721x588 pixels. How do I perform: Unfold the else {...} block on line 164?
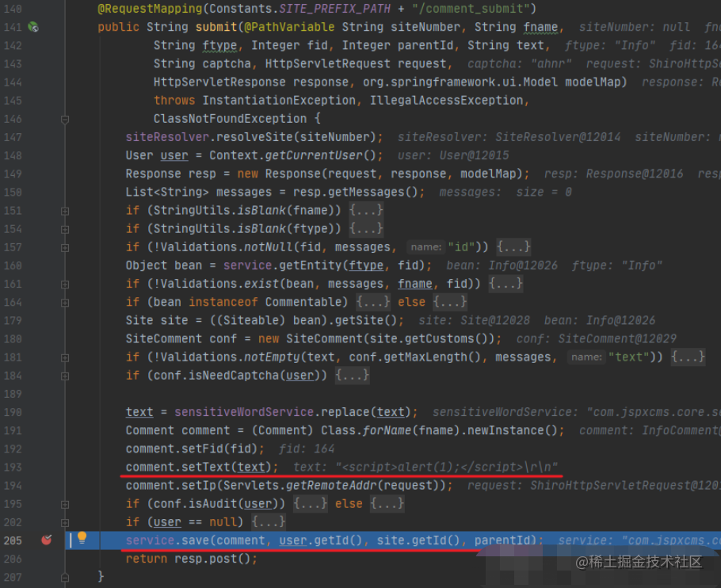pos(450,302)
